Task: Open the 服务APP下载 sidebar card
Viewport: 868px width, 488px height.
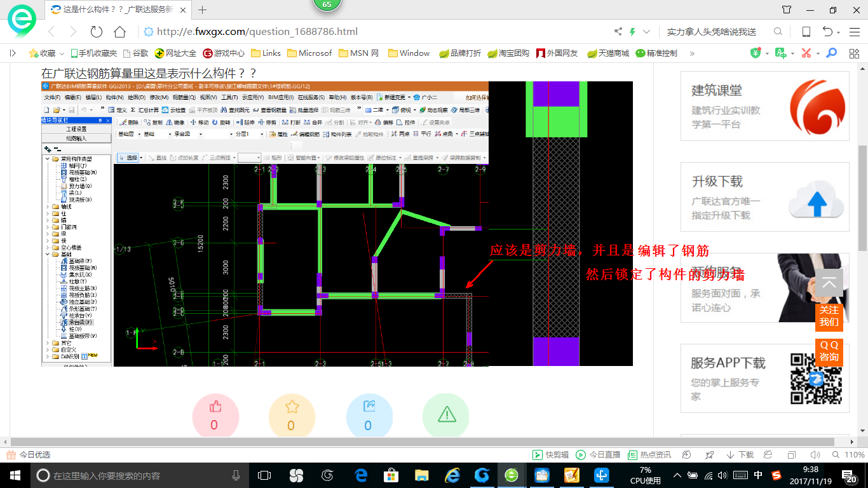Action: click(x=765, y=379)
